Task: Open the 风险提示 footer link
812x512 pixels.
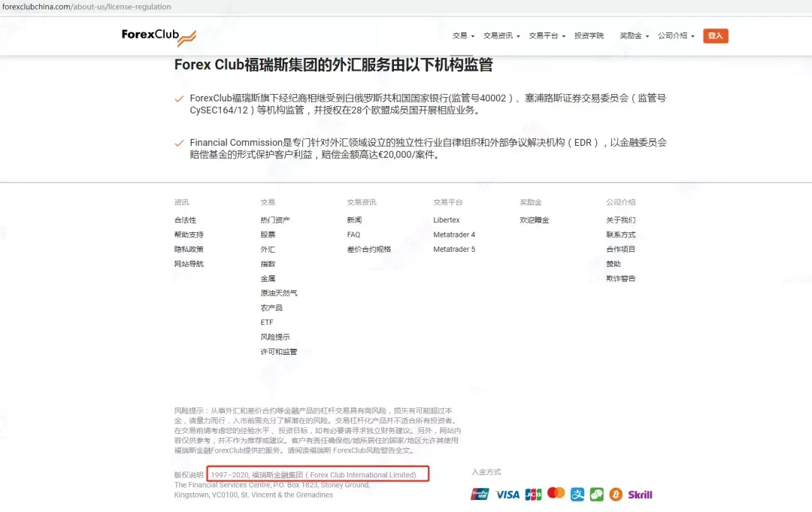Action: (275, 337)
